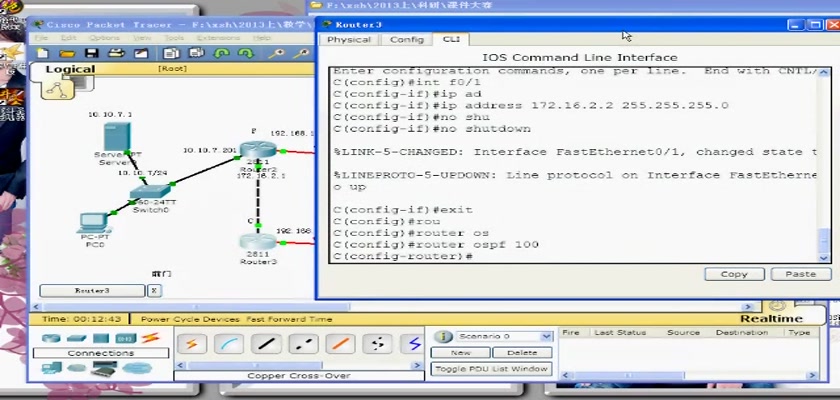Click the Zoom Reset magnifier icon
Image resolution: width=840 pixels, height=400 pixels.
pyautogui.click(x=302, y=53)
